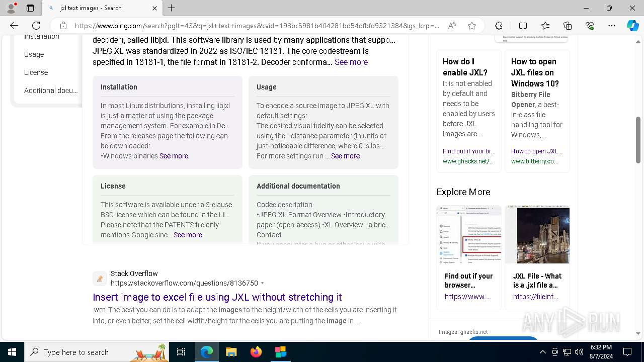Click the Additional documentation card heading
The width and height of the screenshot is (644, 362).
tap(298, 186)
